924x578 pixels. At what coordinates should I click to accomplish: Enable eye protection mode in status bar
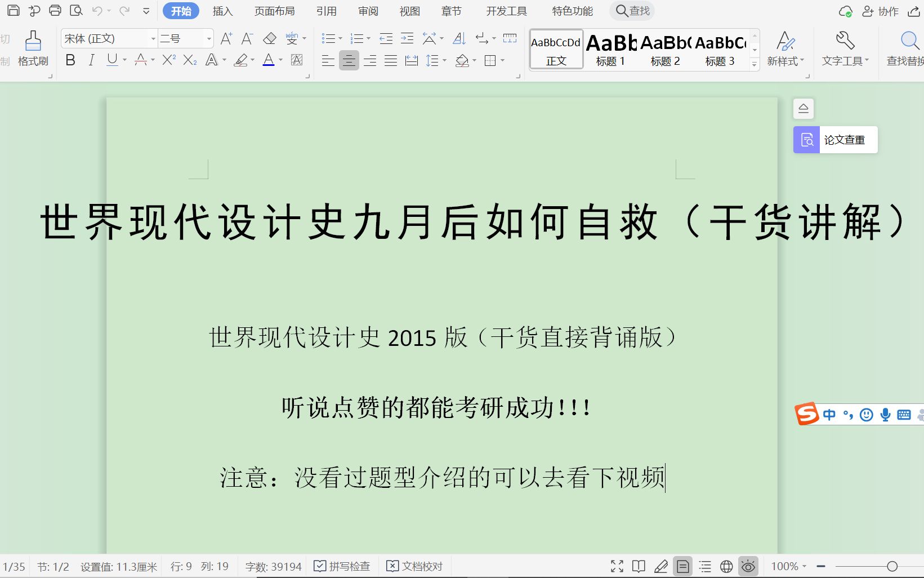[748, 566]
